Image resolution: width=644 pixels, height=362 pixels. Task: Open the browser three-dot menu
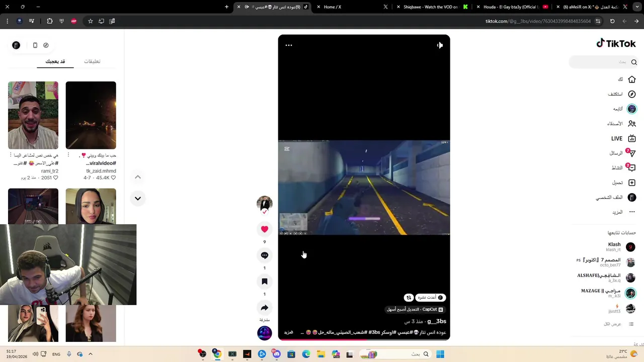[x=7, y=21]
